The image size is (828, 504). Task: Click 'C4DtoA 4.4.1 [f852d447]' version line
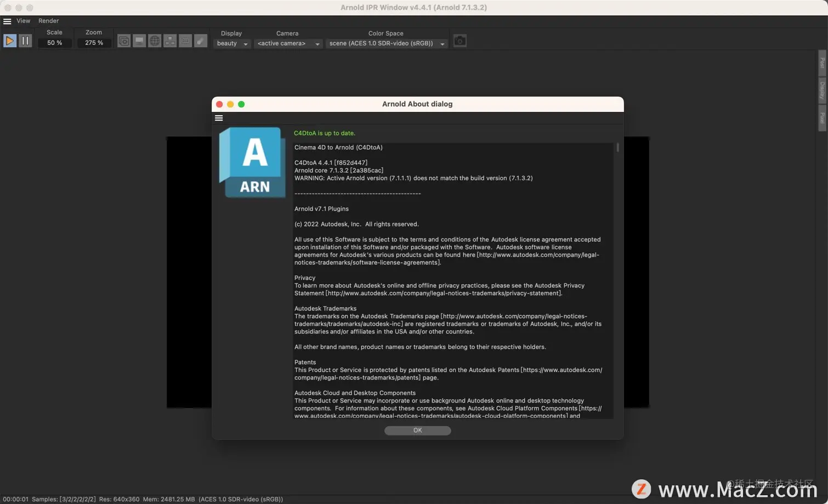(331, 163)
